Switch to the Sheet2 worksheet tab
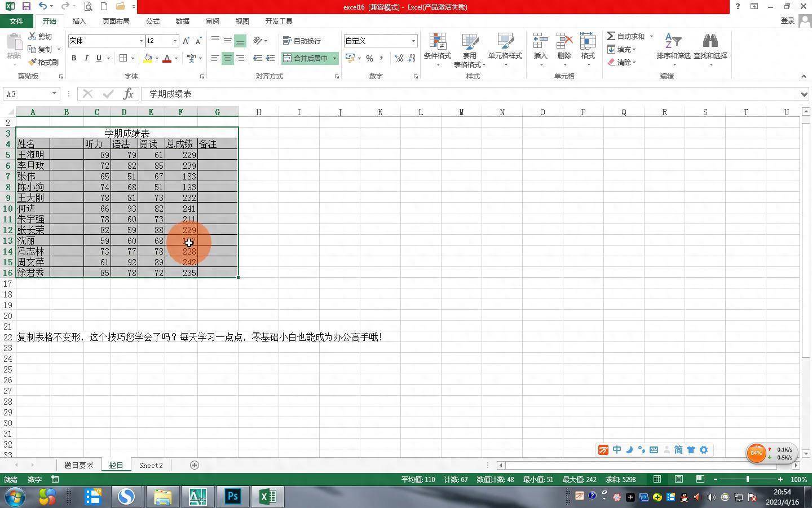Screen dimensions: 812x508 (151, 465)
